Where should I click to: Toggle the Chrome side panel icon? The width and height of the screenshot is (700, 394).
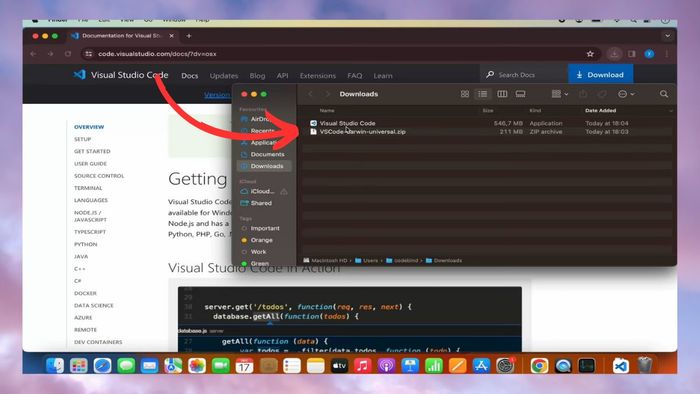632,54
